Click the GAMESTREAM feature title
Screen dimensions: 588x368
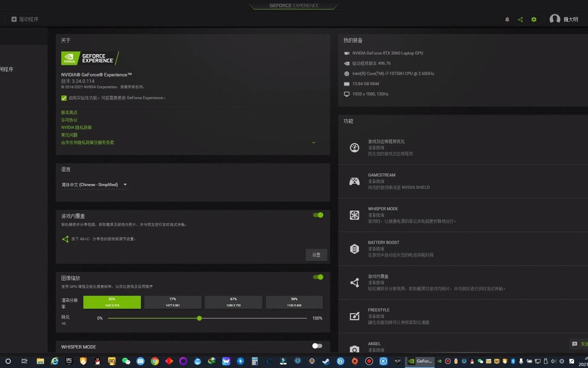coord(381,175)
